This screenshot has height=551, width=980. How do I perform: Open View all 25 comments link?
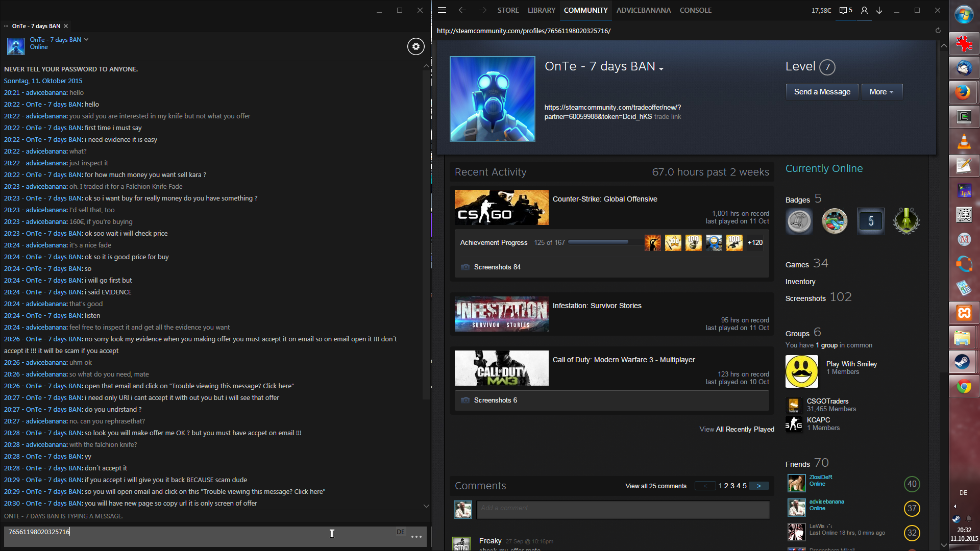click(x=655, y=486)
